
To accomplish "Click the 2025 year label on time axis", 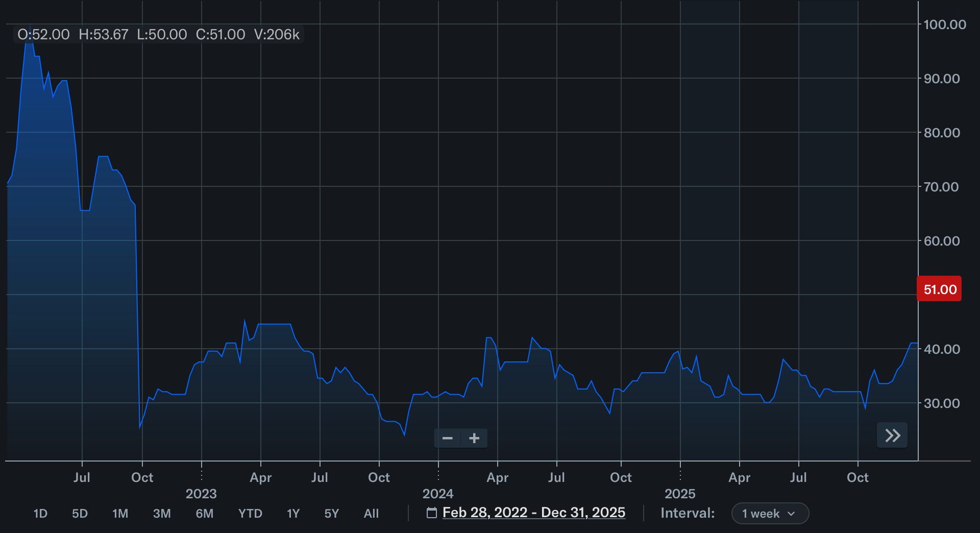I will [x=680, y=494].
